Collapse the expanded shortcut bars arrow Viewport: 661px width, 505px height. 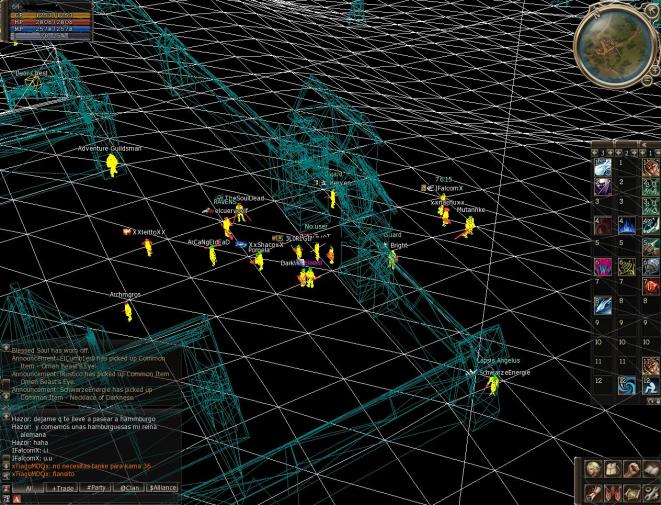click(x=644, y=145)
